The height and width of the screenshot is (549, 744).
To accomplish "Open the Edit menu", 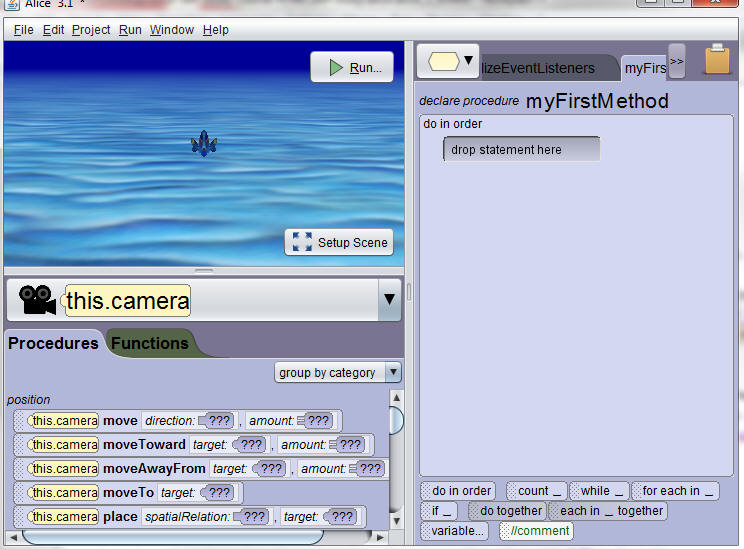I will coord(53,30).
